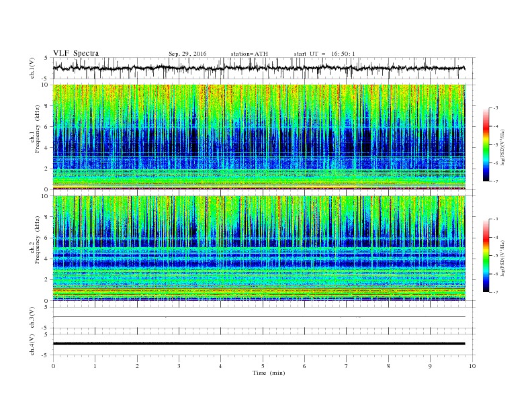Click the date "Sep. 29, 2016"
Viewport: 532px width, 411px height.
point(187,54)
